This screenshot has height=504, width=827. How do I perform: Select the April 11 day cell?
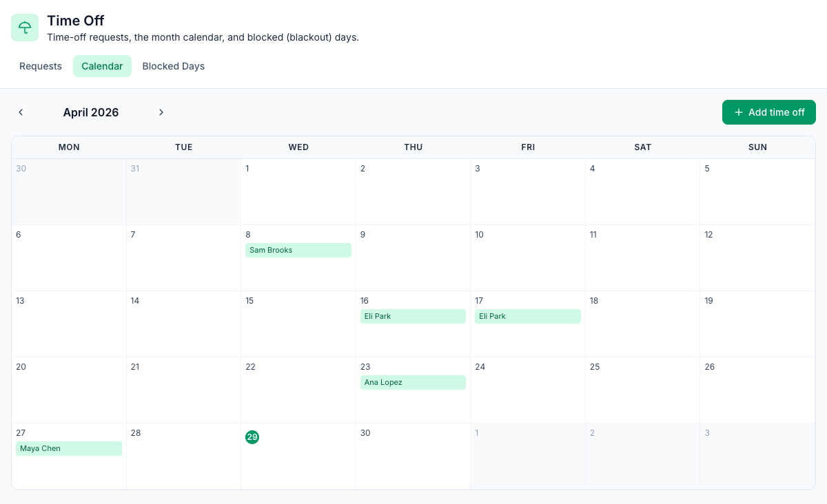click(643, 258)
